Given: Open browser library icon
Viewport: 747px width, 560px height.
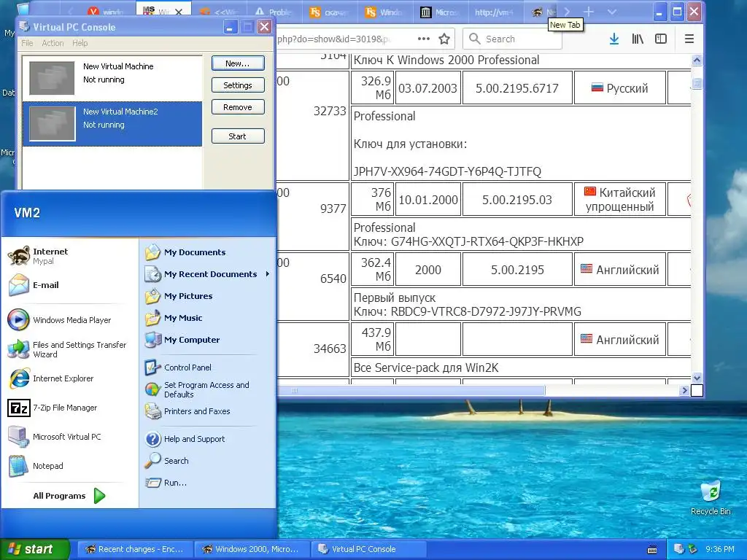Looking at the screenshot, I should pos(638,39).
